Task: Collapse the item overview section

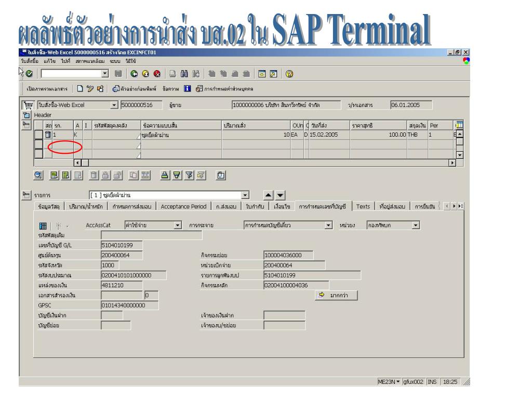Action: (26, 125)
